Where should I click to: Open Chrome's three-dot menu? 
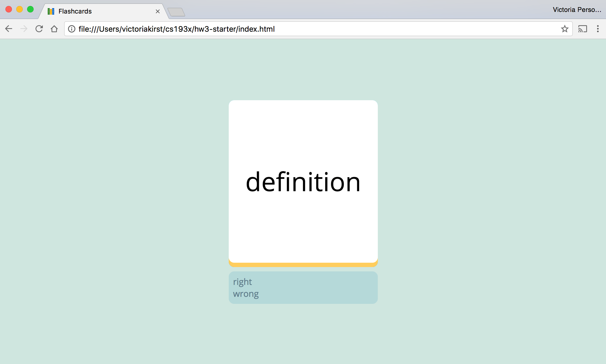click(x=598, y=29)
